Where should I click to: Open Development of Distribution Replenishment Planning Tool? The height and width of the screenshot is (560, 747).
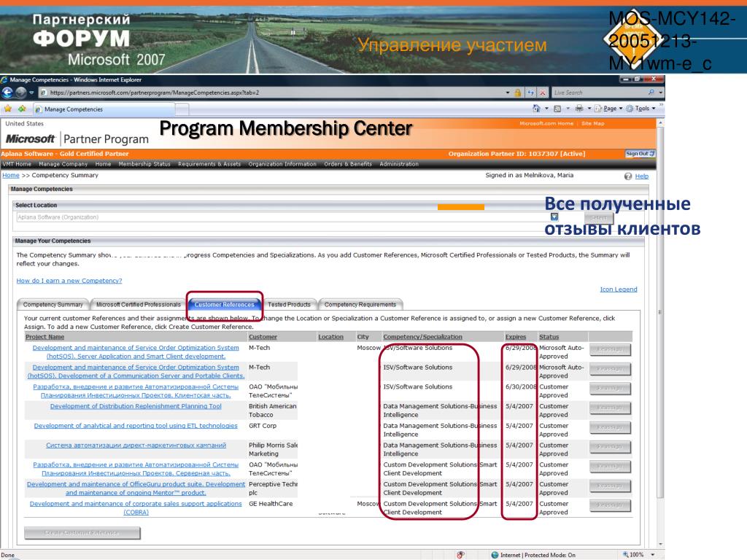pos(136,407)
